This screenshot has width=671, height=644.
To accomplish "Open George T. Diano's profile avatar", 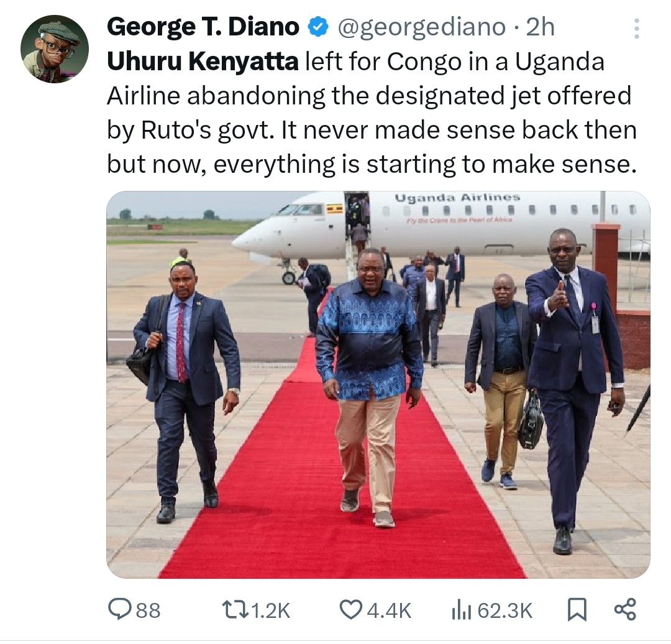I will tap(55, 49).
